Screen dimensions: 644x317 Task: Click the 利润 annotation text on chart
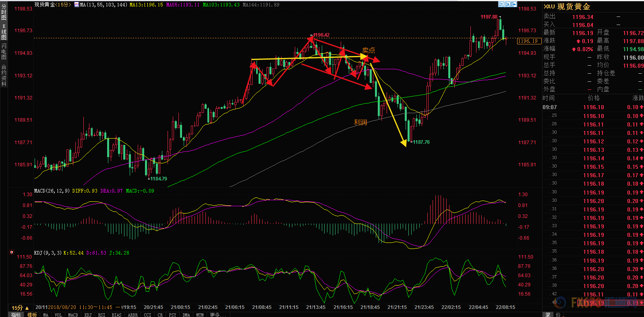(x=360, y=122)
